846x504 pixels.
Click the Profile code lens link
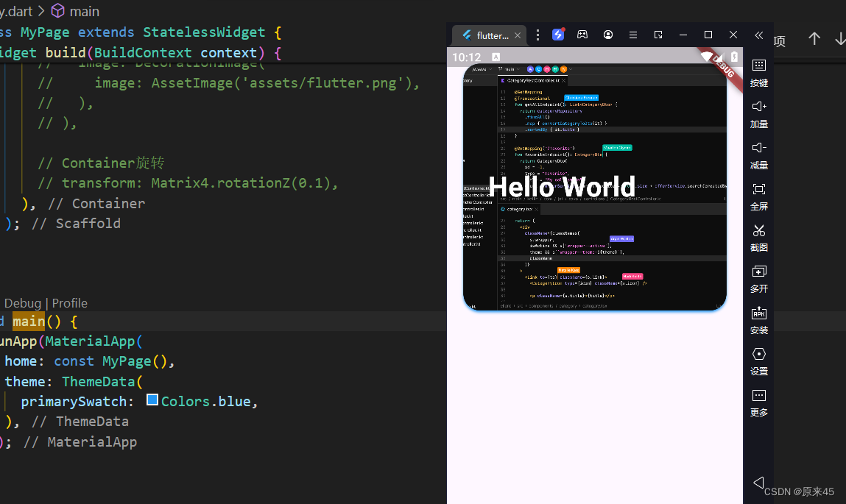pyautogui.click(x=70, y=303)
